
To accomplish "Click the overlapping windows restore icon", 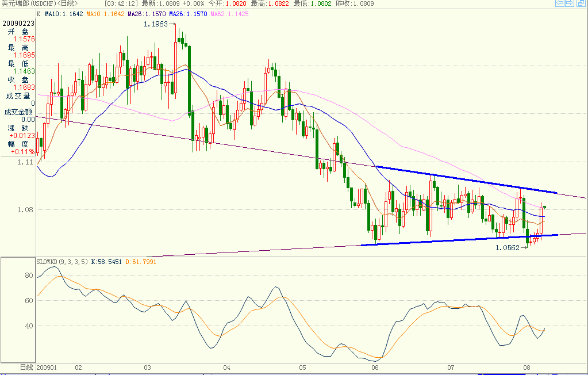I will coord(581,3).
